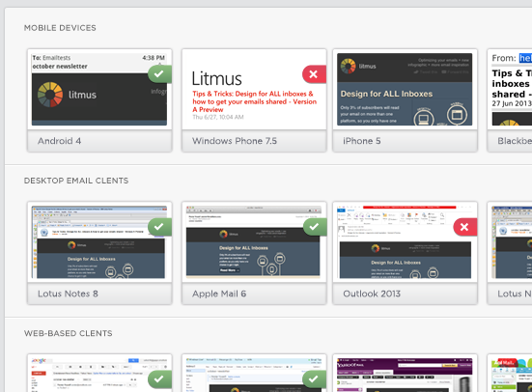Click the Apple Mail 6 label
The image size is (532, 392).
click(x=219, y=294)
